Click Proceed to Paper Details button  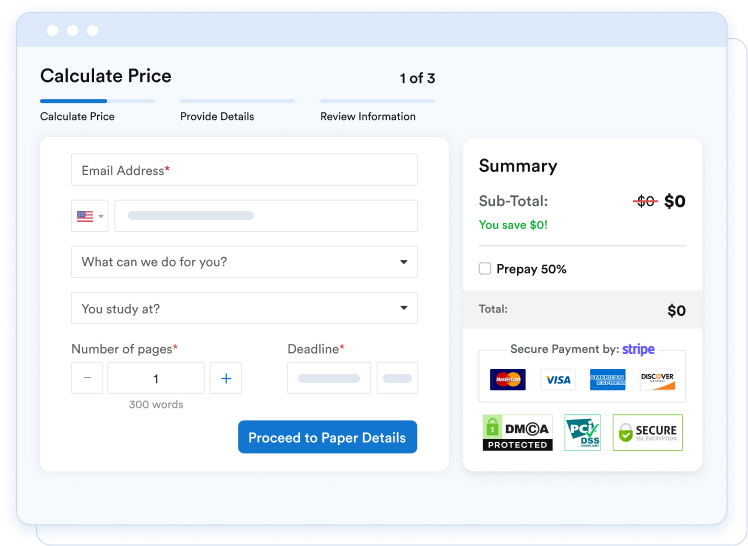[x=327, y=437]
